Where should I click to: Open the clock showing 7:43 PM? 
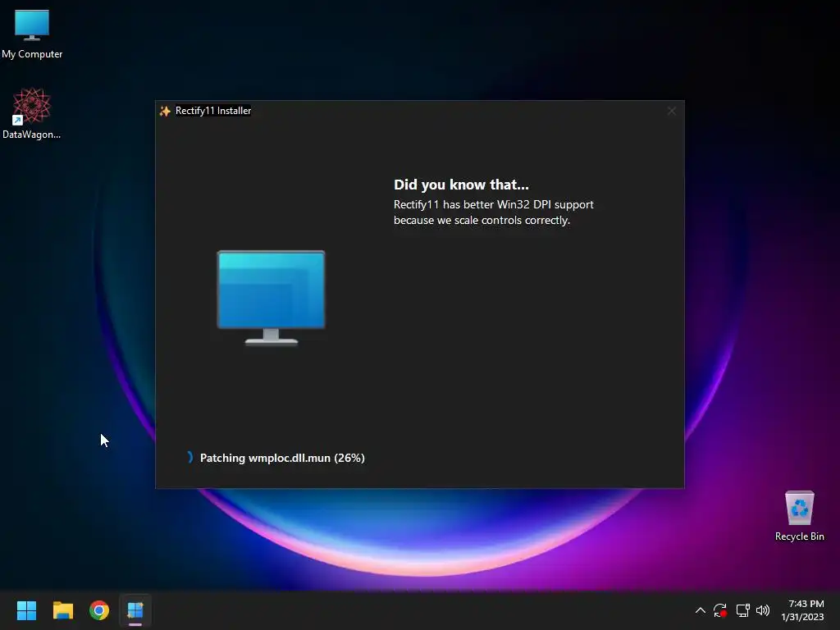click(x=802, y=610)
